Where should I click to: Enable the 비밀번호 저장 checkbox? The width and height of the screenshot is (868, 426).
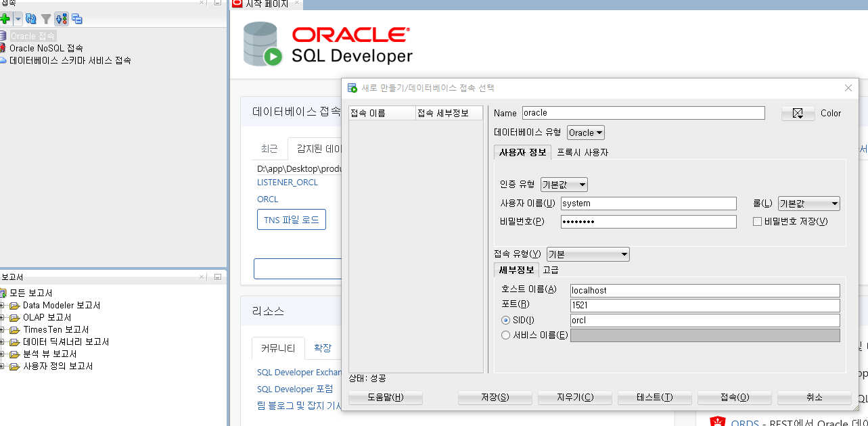758,222
